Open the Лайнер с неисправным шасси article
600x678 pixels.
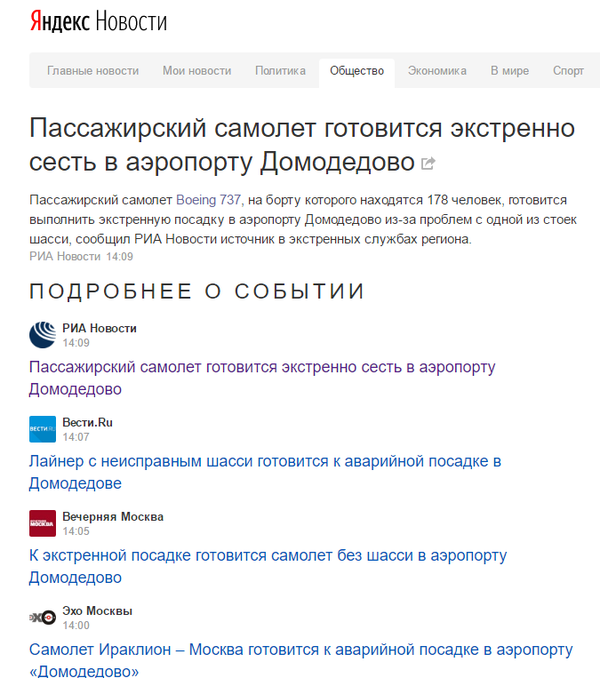265,472
